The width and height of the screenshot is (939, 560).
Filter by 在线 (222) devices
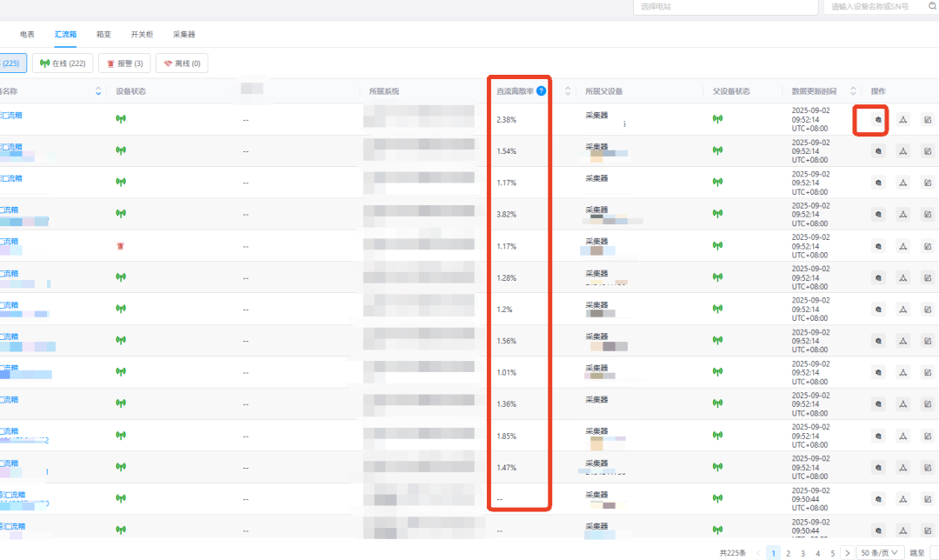63,63
